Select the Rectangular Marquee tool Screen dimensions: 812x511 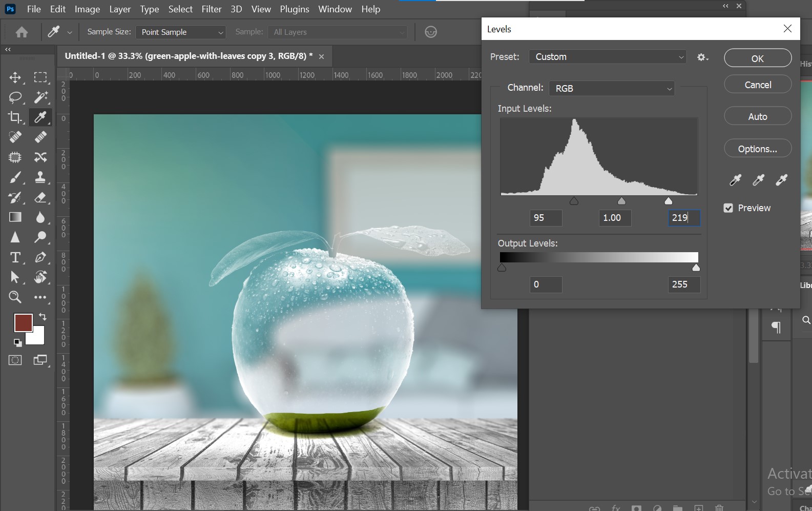tap(40, 77)
